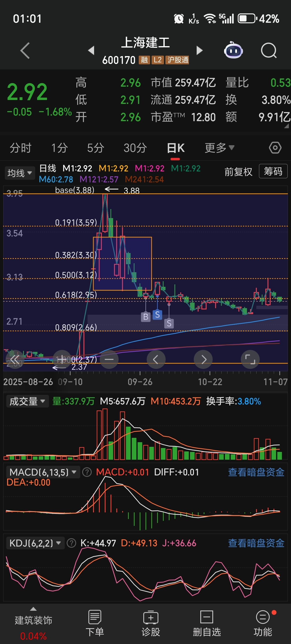Tap the Wi-Fi status icon
This screenshot has height=644, width=291.
pyautogui.click(x=210, y=19)
